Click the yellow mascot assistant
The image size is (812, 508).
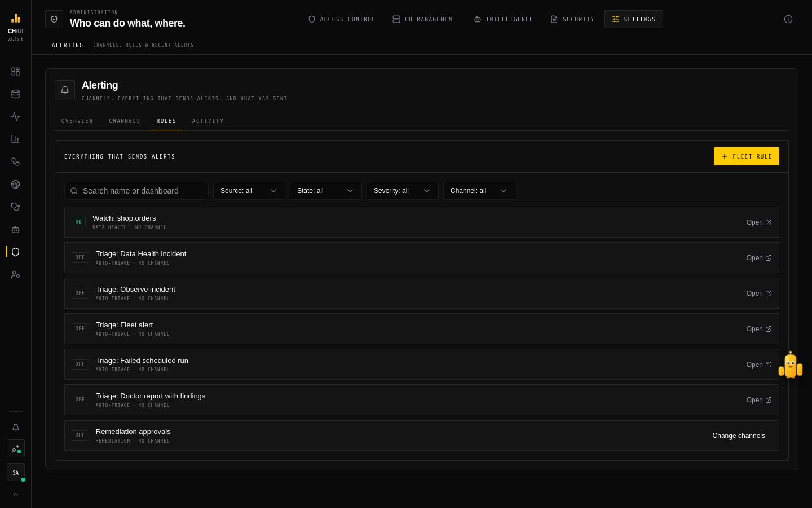[x=791, y=365]
